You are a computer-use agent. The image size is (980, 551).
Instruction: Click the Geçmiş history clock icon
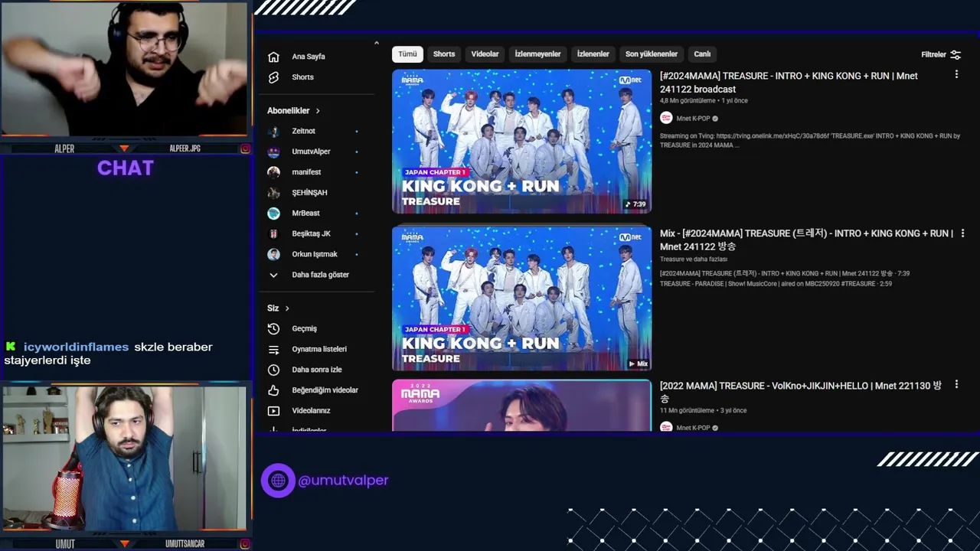coord(273,328)
